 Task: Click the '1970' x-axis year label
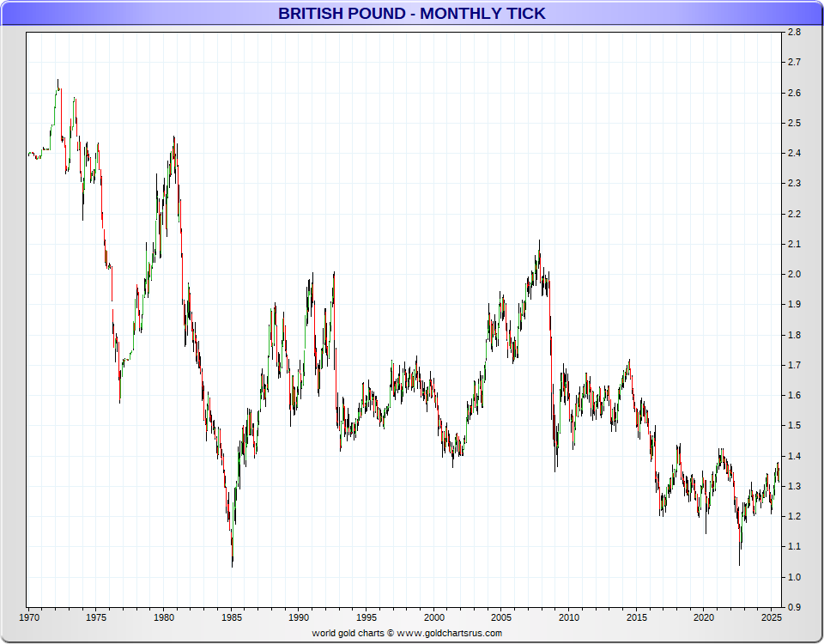click(29, 617)
